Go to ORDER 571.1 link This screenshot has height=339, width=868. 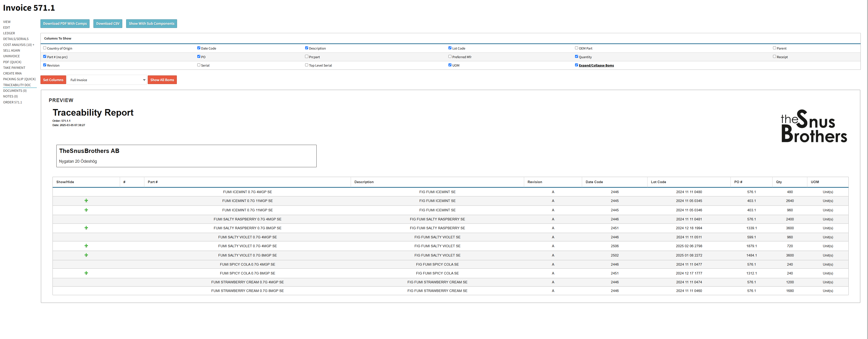point(13,102)
